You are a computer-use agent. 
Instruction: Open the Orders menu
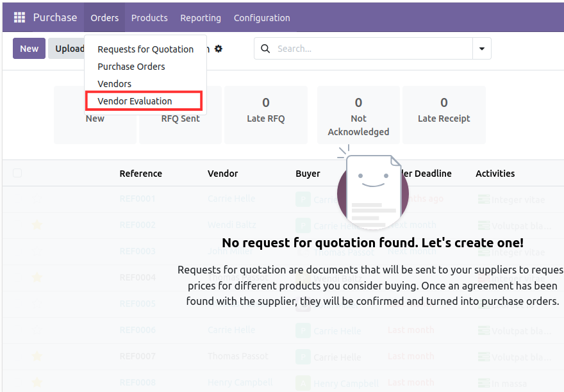click(104, 18)
